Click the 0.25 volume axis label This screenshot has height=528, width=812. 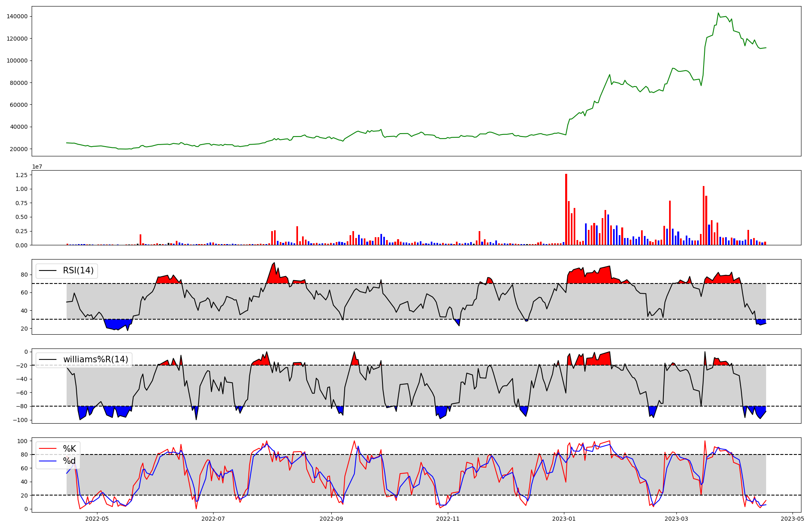click(22, 231)
